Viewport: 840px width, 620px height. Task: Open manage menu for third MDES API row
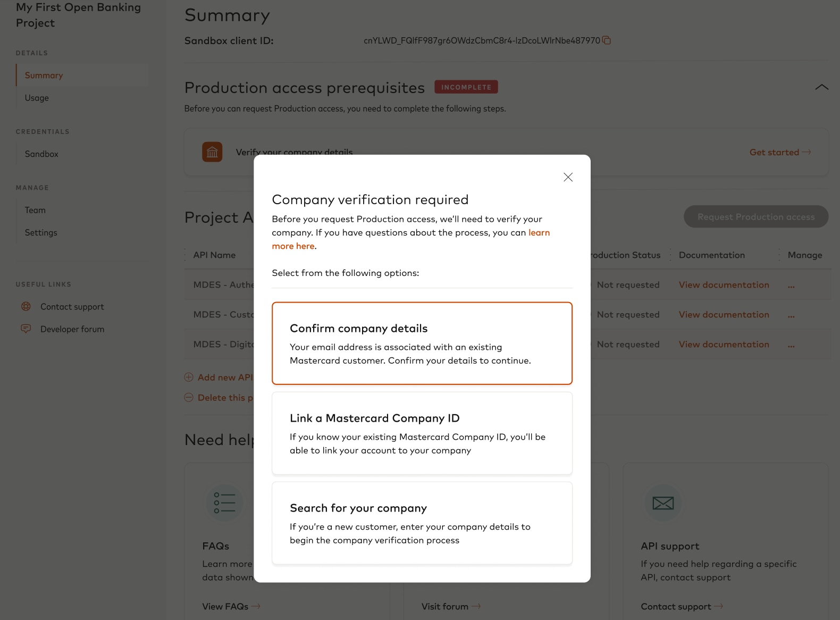791,345
